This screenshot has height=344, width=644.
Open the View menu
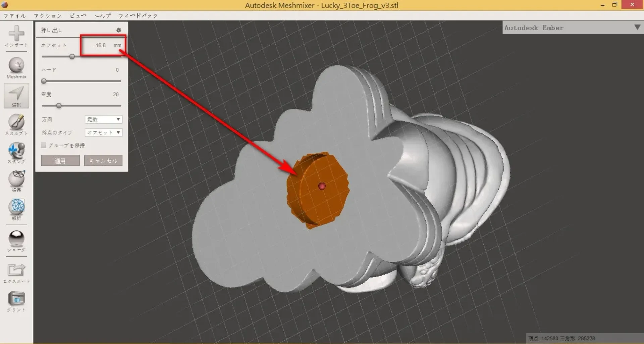click(78, 16)
